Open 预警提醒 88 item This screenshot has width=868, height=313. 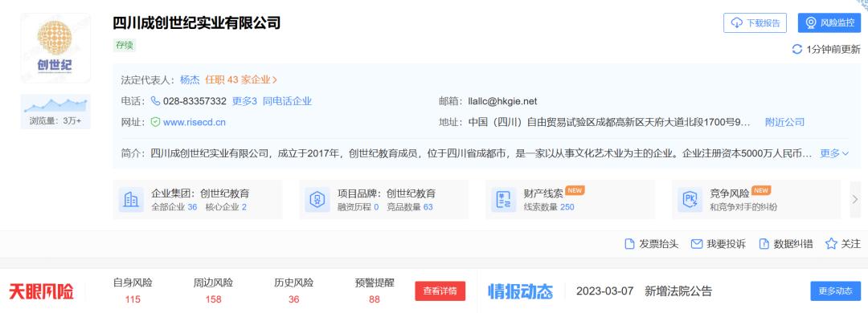coord(375,291)
